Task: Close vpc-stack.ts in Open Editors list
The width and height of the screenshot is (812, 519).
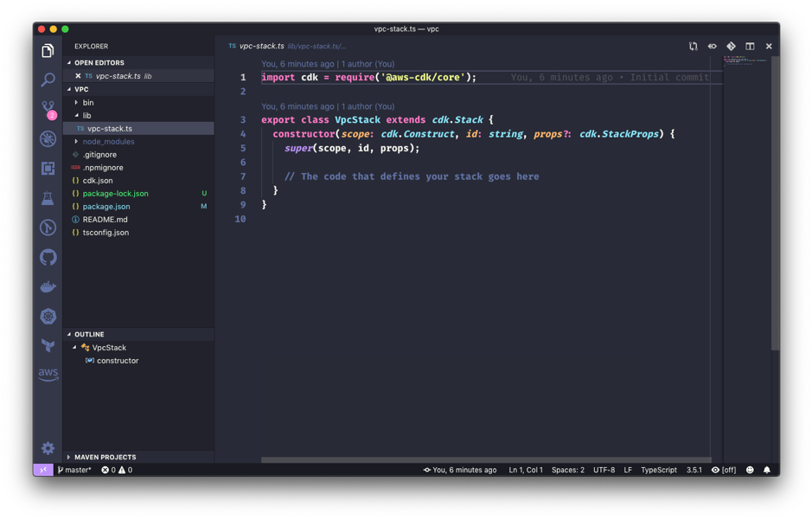Action: point(78,75)
